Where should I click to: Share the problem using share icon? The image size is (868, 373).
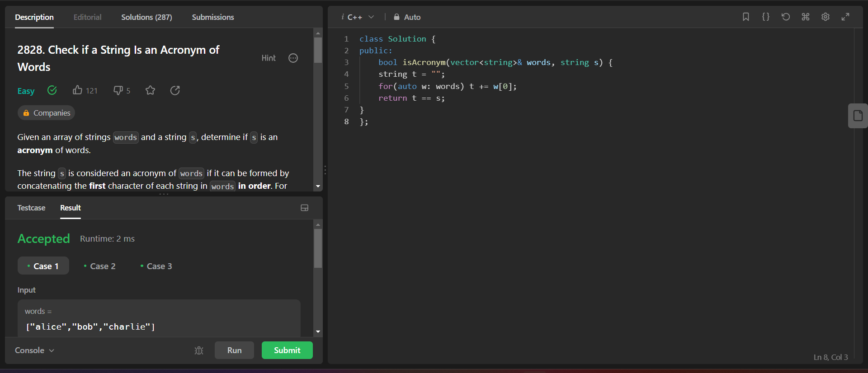point(175,90)
